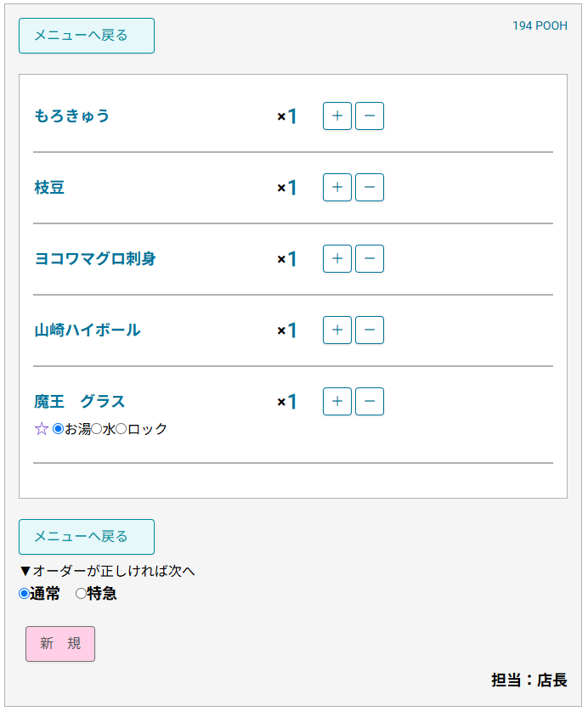The width and height of the screenshot is (588, 717).
Task: Decrease the quantity of ヨコワマグロ刺身
Action: point(369,258)
